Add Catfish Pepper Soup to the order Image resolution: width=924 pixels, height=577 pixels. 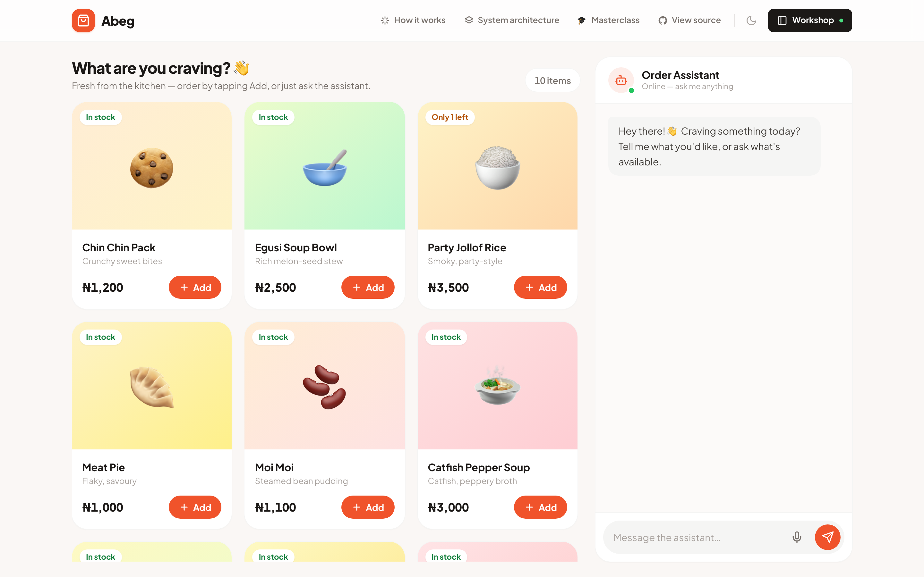click(540, 507)
